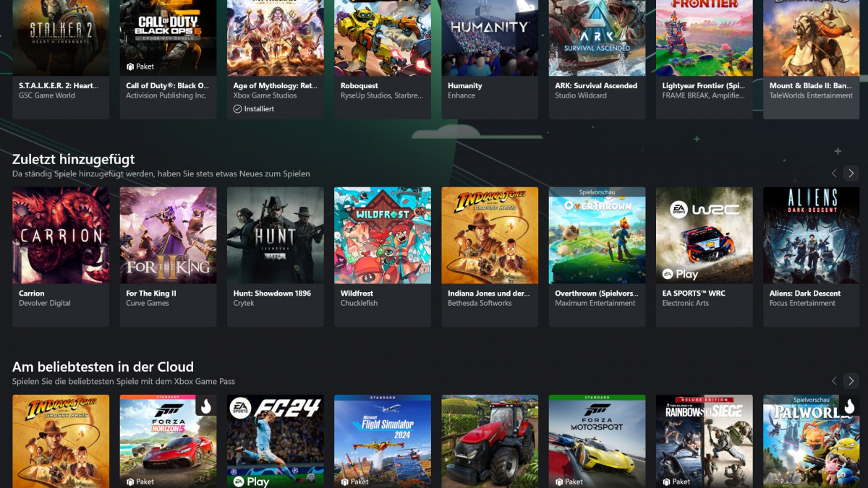Image resolution: width=868 pixels, height=488 pixels.
Task: Click the EA Play badge on FC24 cover
Action: click(x=250, y=481)
